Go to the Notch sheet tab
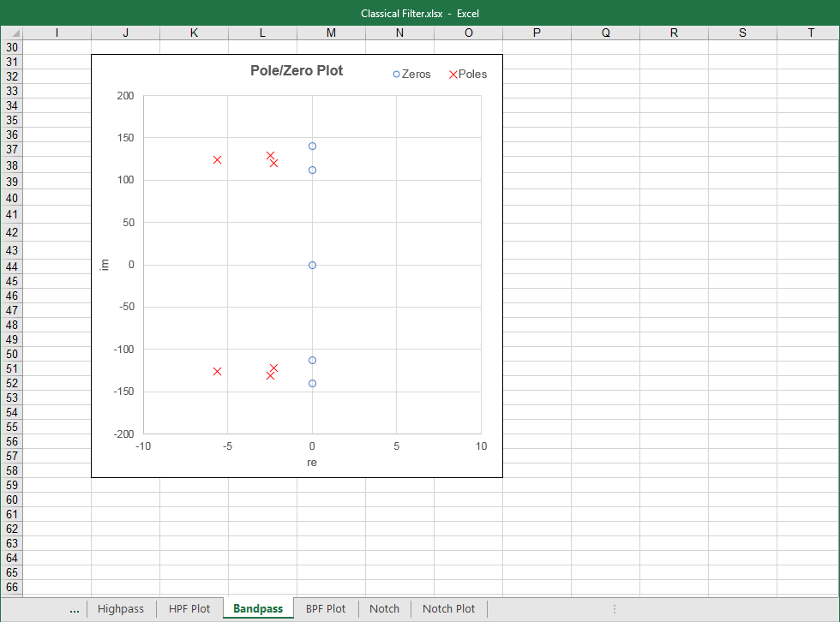The image size is (840, 622). pyautogui.click(x=384, y=608)
